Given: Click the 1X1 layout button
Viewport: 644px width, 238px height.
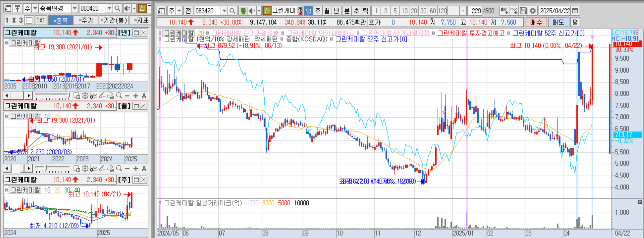Looking at the screenshot, I should 41,20.
